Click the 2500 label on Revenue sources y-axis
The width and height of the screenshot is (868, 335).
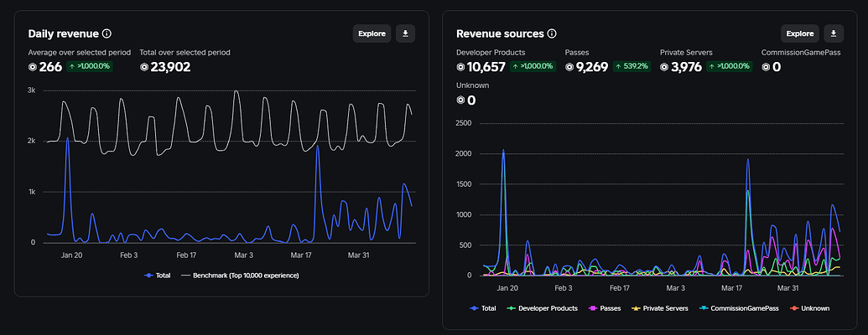[x=463, y=123]
